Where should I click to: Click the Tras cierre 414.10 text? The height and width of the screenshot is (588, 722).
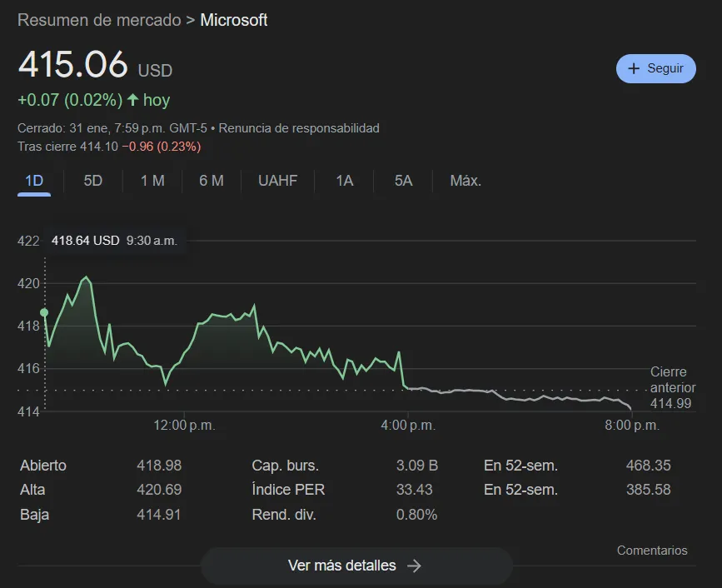tap(67, 147)
